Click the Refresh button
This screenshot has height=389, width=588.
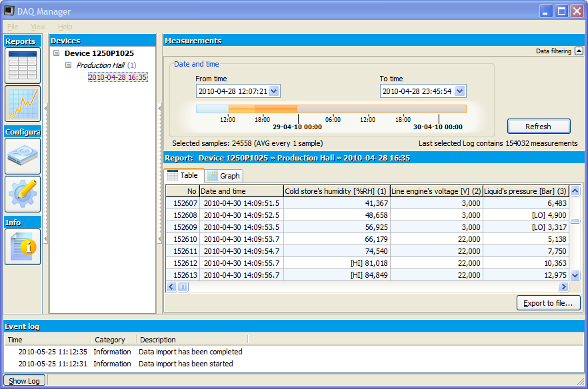(539, 126)
